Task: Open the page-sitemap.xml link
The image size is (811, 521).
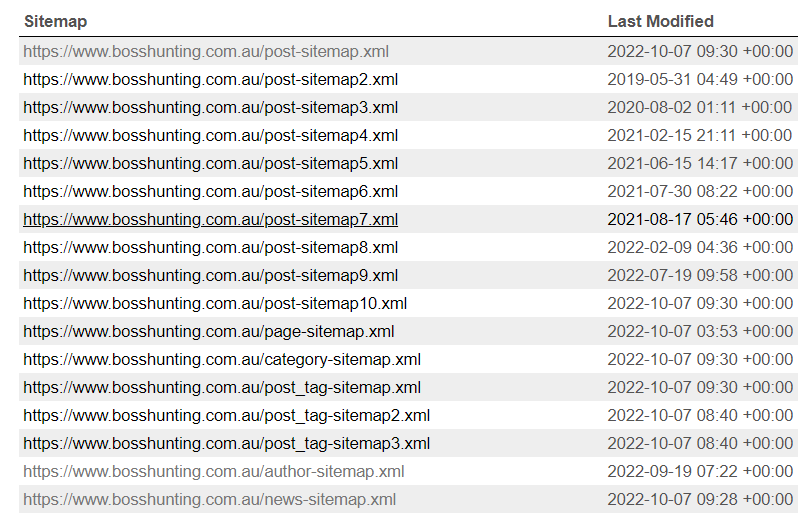Action: (x=208, y=331)
